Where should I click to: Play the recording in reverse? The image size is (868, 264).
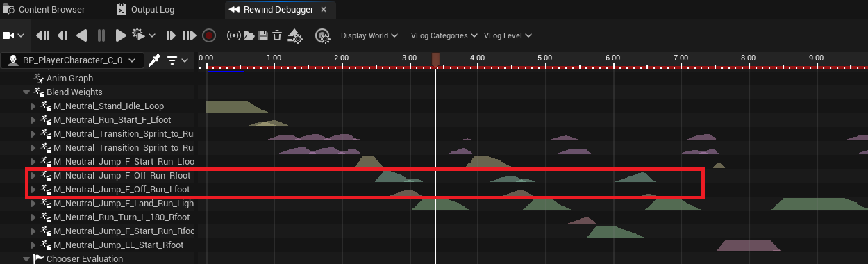tap(81, 35)
